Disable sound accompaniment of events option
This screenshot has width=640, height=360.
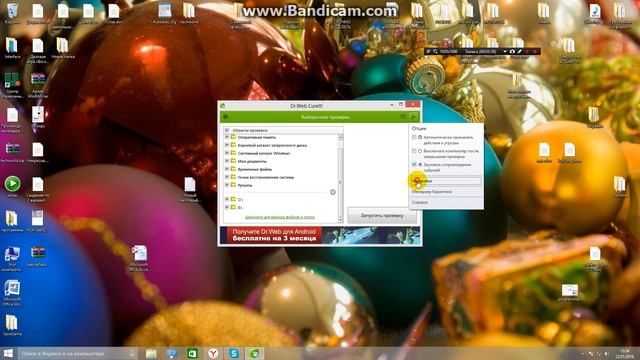click(414, 164)
